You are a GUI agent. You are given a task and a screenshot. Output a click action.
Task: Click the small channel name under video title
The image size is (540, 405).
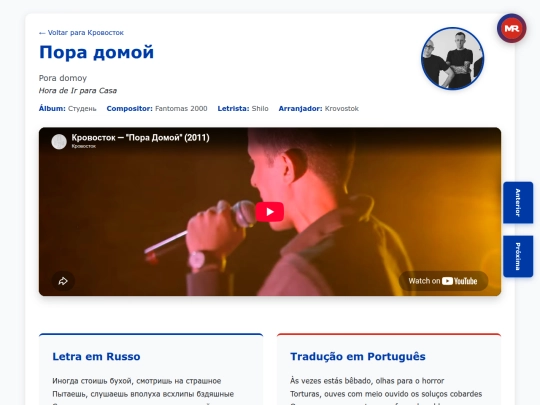[84, 146]
